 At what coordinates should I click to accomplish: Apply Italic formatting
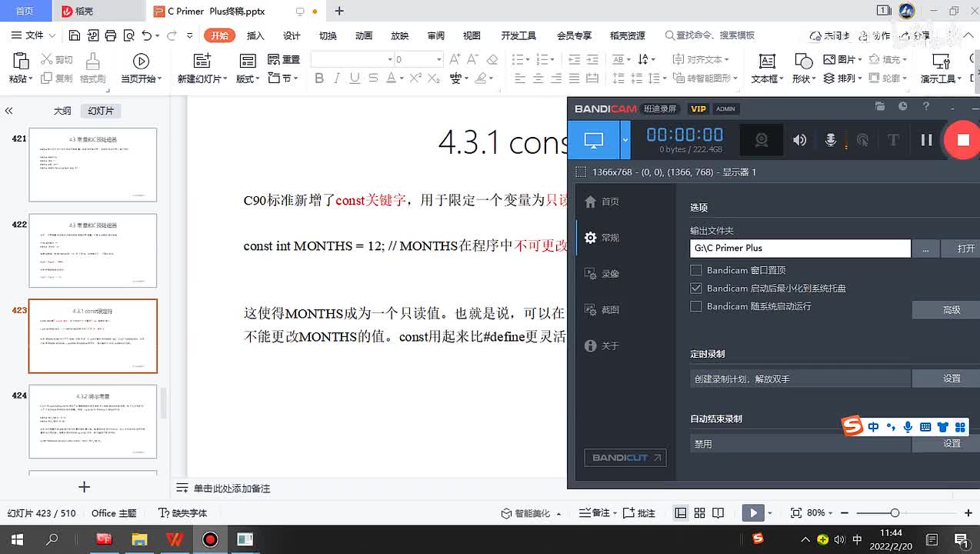tap(337, 78)
